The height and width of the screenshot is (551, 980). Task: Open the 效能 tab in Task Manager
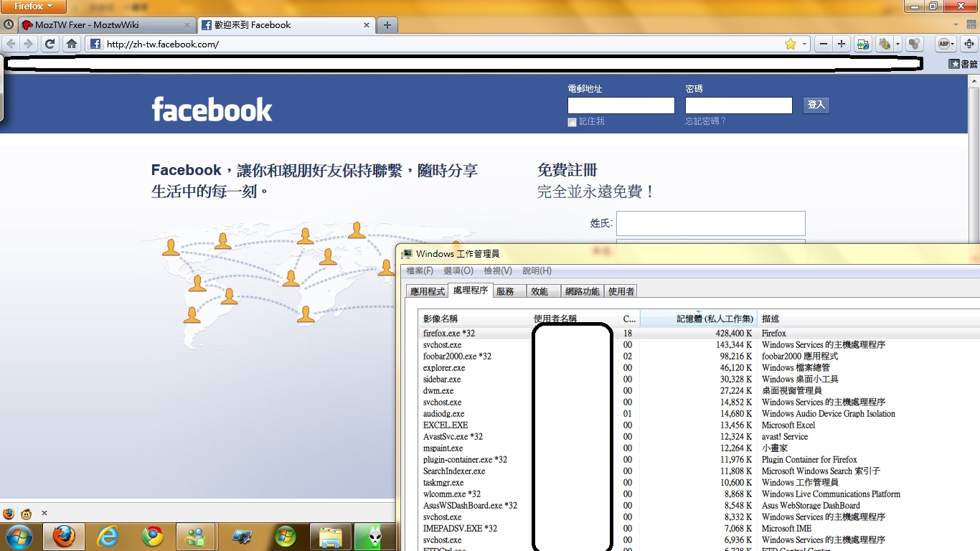point(540,291)
